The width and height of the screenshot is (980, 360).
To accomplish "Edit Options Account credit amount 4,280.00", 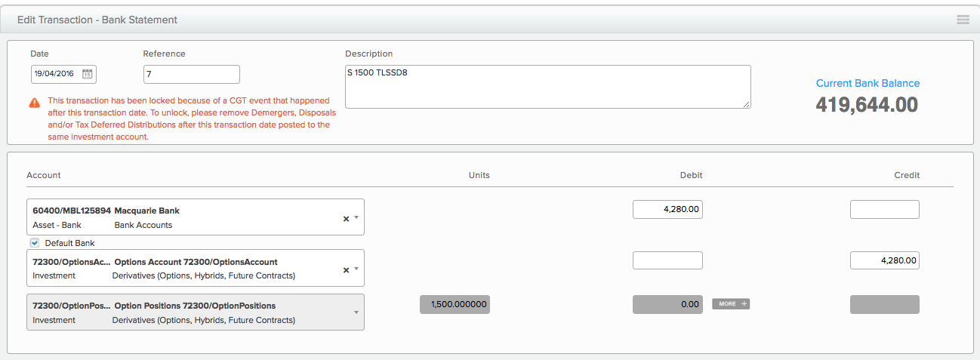I will click(x=885, y=260).
